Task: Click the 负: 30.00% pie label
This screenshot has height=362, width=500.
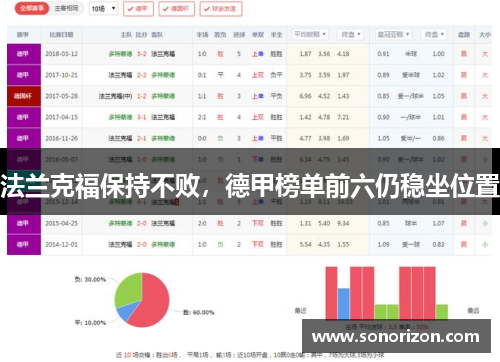Action: tap(90, 280)
